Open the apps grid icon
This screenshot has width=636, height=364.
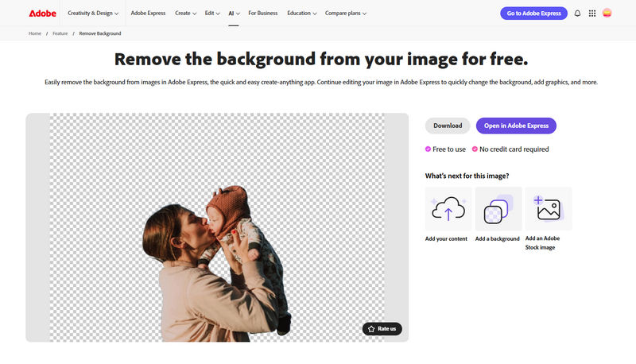click(592, 14)
